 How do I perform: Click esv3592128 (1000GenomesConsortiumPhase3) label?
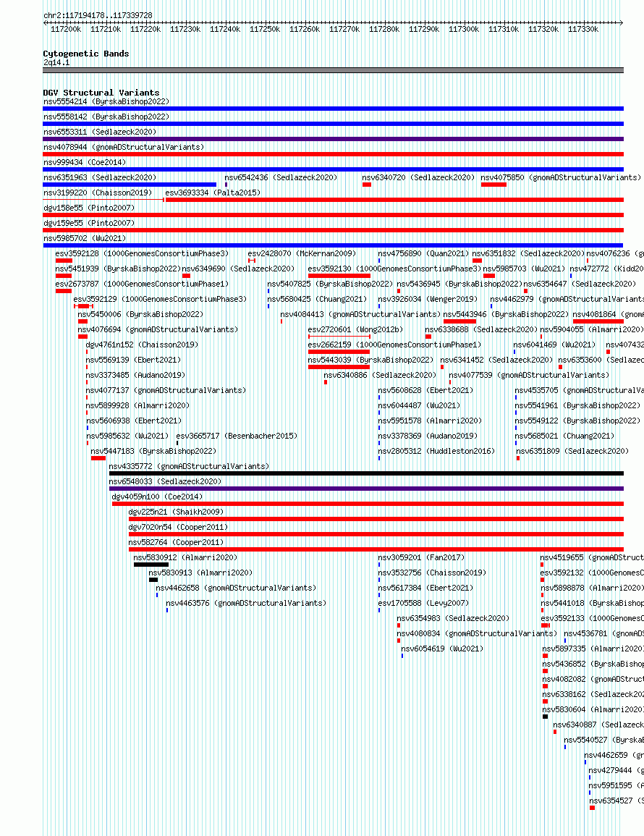(143, 253)
